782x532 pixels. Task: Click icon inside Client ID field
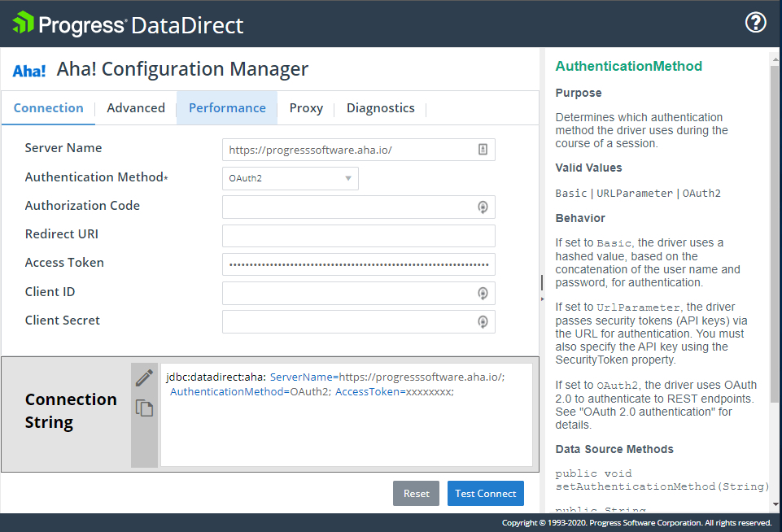[x=483, y=294]
